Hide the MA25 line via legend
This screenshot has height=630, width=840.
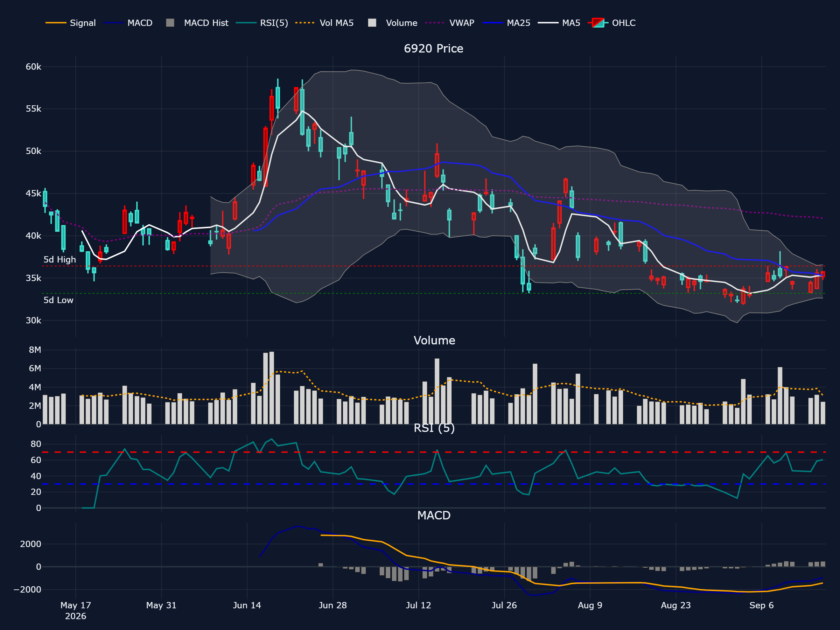[x=506, y=23]
